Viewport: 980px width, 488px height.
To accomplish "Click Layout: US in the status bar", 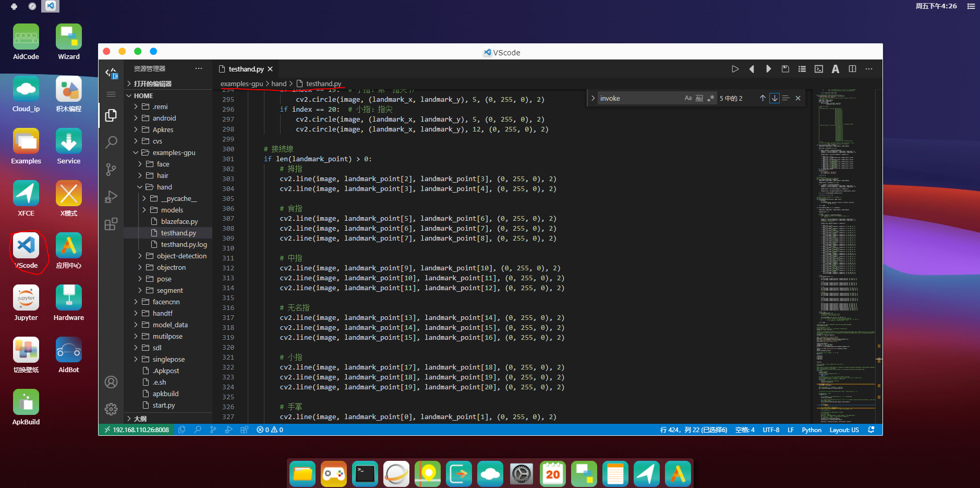I will click(x=844, y=430).
